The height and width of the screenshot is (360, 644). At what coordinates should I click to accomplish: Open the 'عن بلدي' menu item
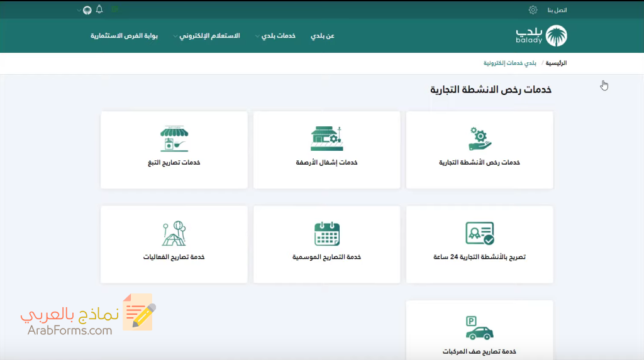point(323,36)
